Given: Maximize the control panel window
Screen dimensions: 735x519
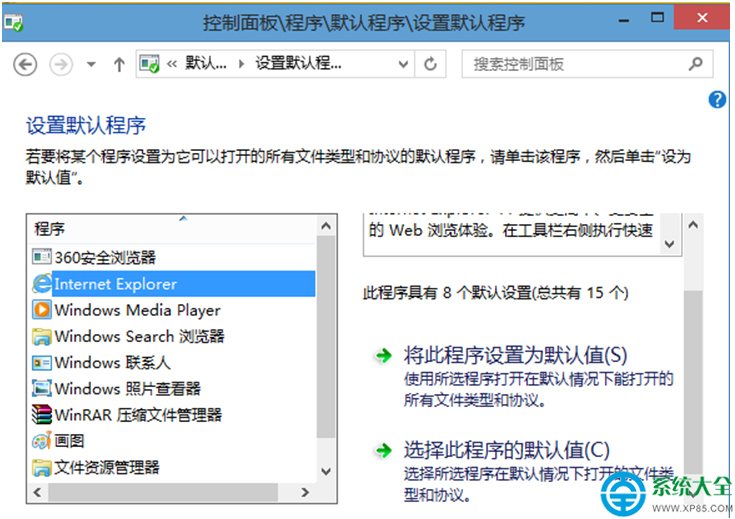Looking at the screenshot, I should (x=658, y=18).
